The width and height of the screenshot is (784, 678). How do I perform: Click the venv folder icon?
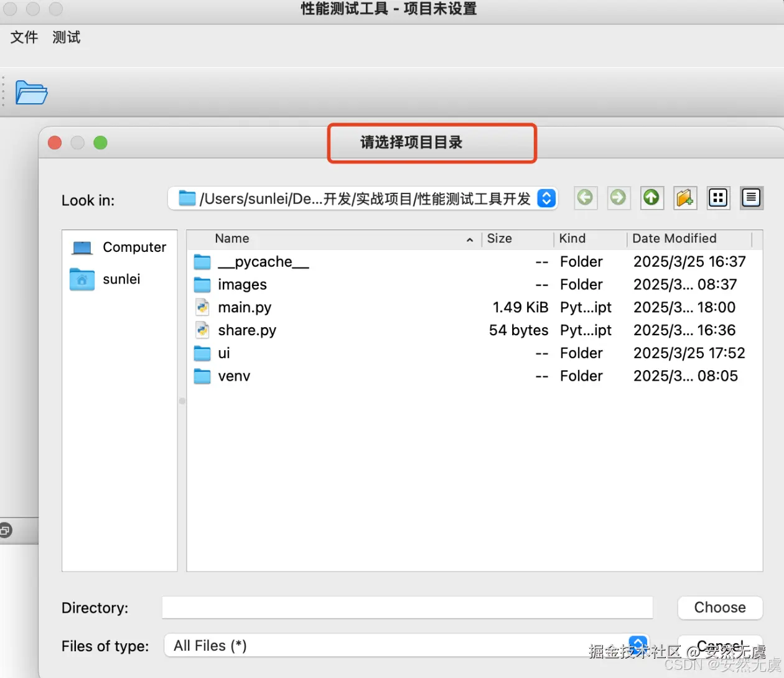pos(202,376)
